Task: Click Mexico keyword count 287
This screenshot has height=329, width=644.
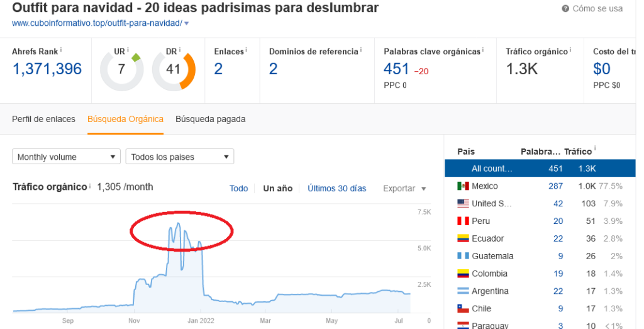Action: (x=555, y=186)
